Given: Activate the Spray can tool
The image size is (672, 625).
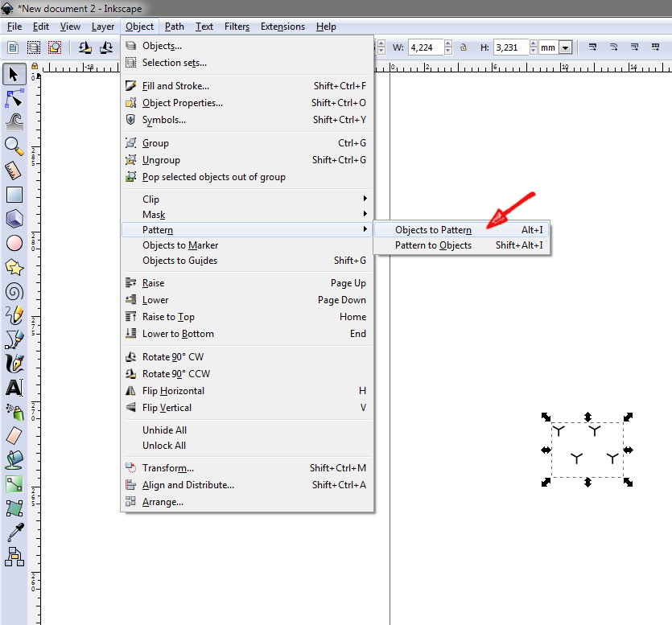Looking at the screenshot, I should pyautogui.click(x=14, y=412).
